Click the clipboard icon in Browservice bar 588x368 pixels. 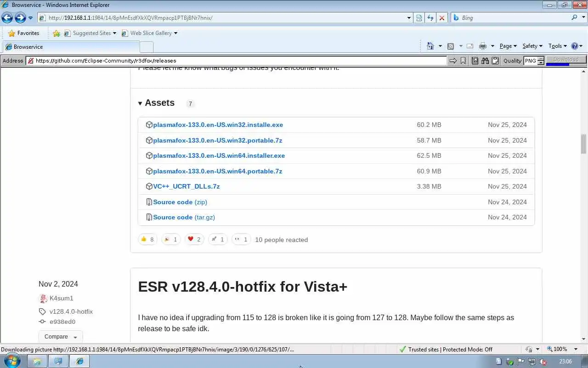495,61
